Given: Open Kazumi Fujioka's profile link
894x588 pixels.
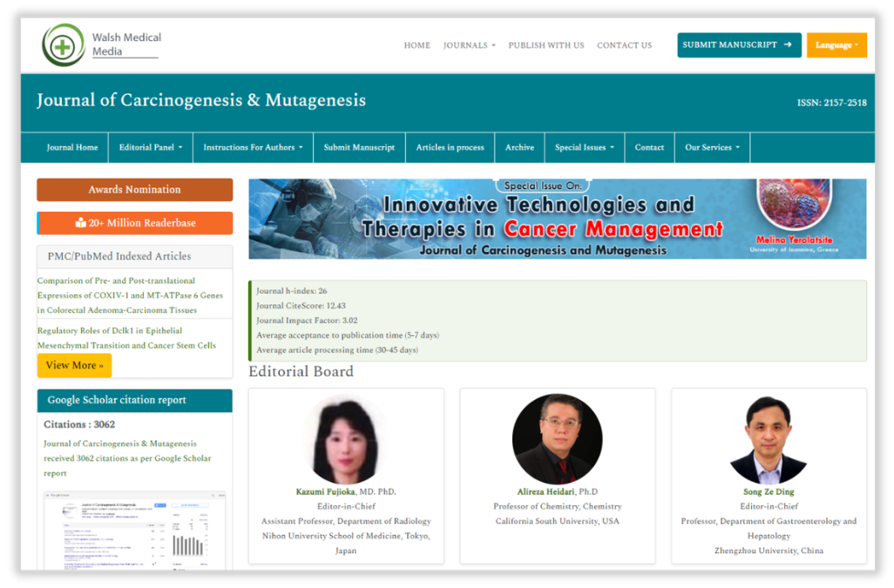Looking at the screenshot, I should (327, 492).
